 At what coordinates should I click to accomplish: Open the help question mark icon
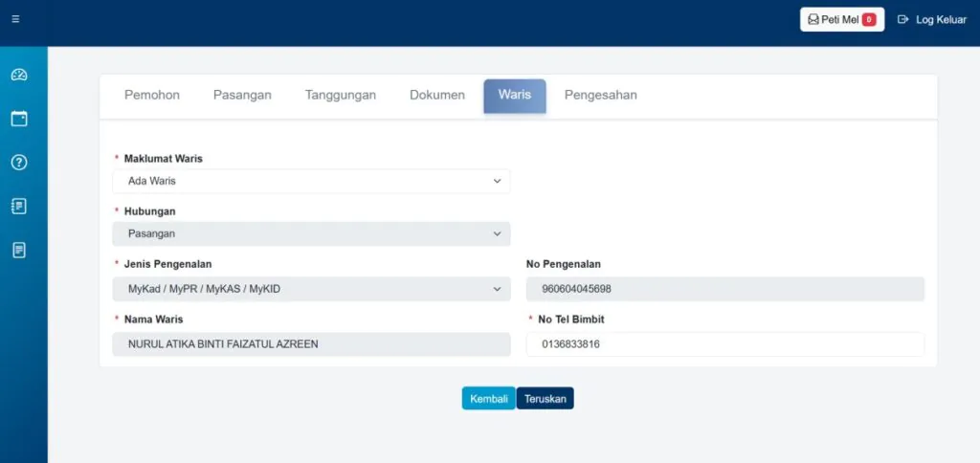coord(19,163)
